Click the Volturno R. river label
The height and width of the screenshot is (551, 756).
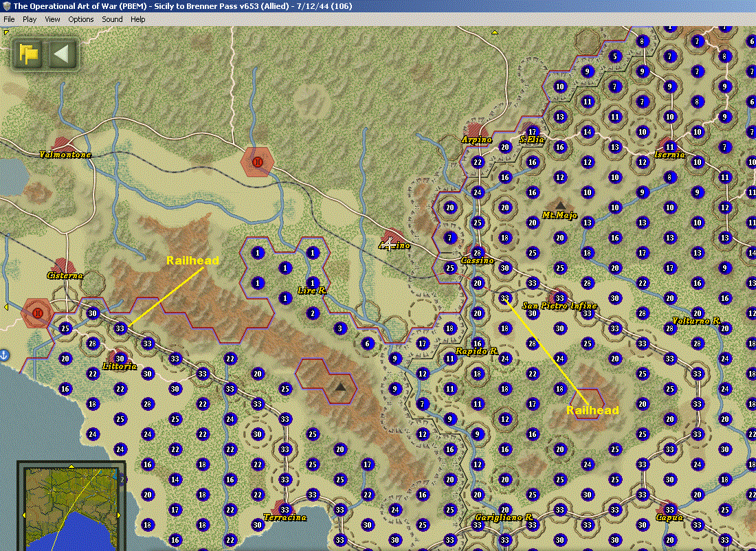click(x=697, y=321)
